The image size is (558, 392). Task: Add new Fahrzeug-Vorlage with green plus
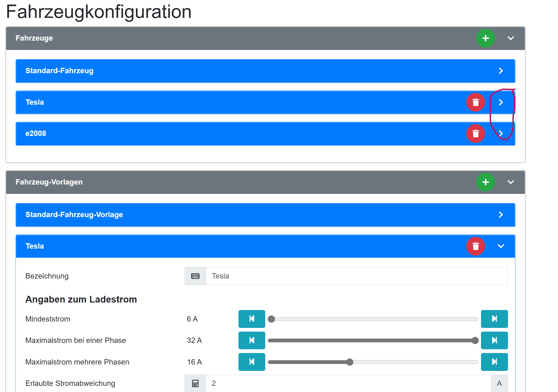point(485,182)
